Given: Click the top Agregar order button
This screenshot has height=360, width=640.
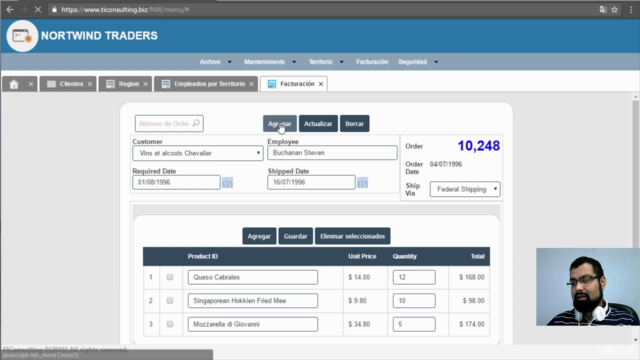Looking at the screenshot, I should pyautogui.click(x=280, y=124).
